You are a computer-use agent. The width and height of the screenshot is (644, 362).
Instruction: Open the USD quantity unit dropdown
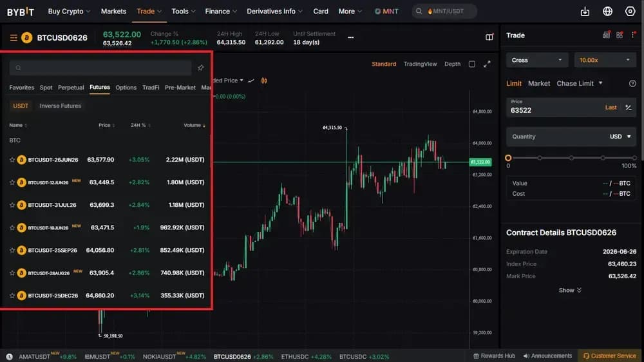tap(620, 137)
